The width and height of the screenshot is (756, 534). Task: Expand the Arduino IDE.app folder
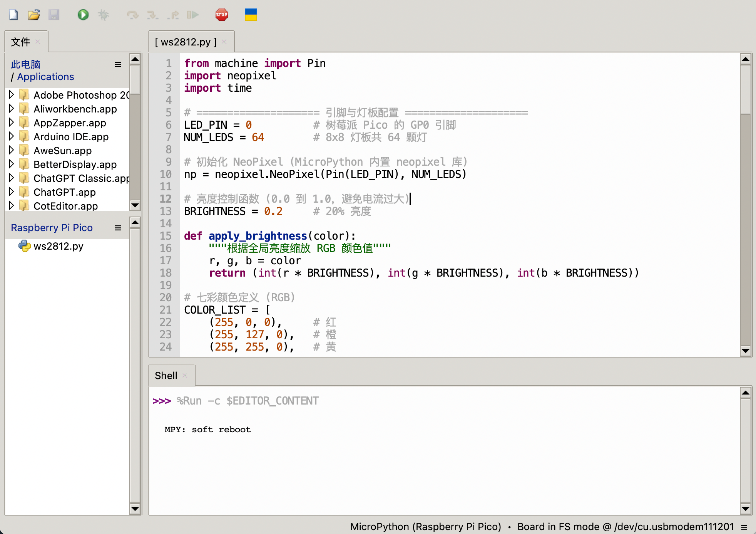(x=11, y=136)
